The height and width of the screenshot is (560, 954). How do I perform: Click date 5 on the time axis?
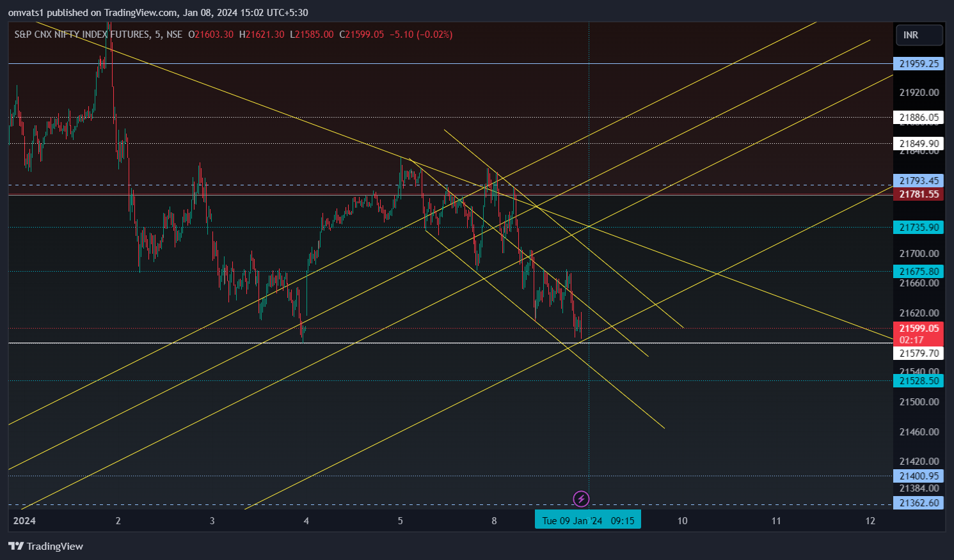point(401,521)
